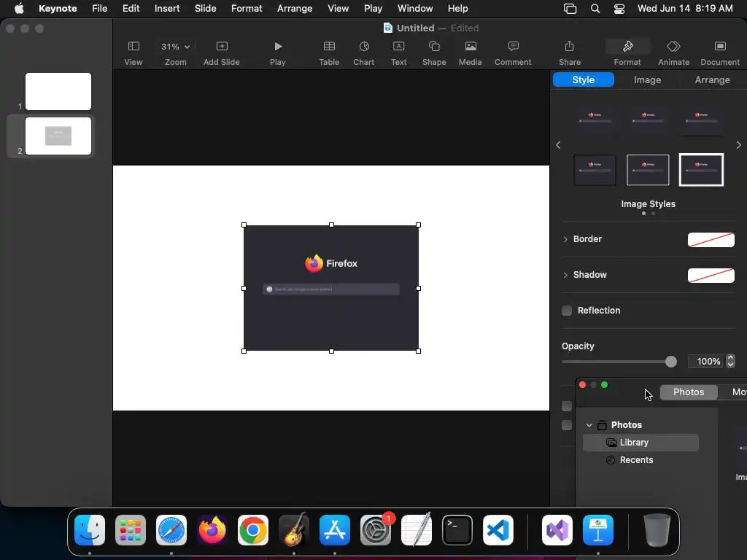Open the Shadow style dropdown swatch
747x560 pixels.
pos(711,275)
